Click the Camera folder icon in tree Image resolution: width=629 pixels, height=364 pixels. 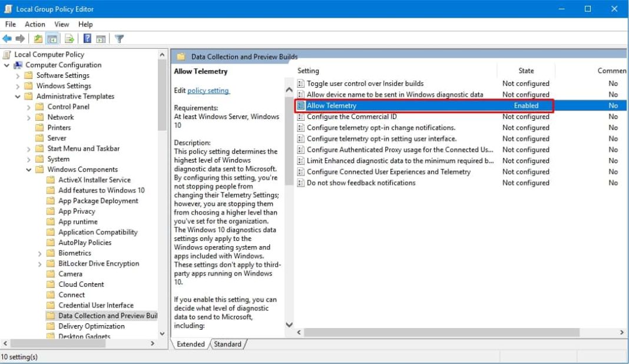click(x=51, y=274)
